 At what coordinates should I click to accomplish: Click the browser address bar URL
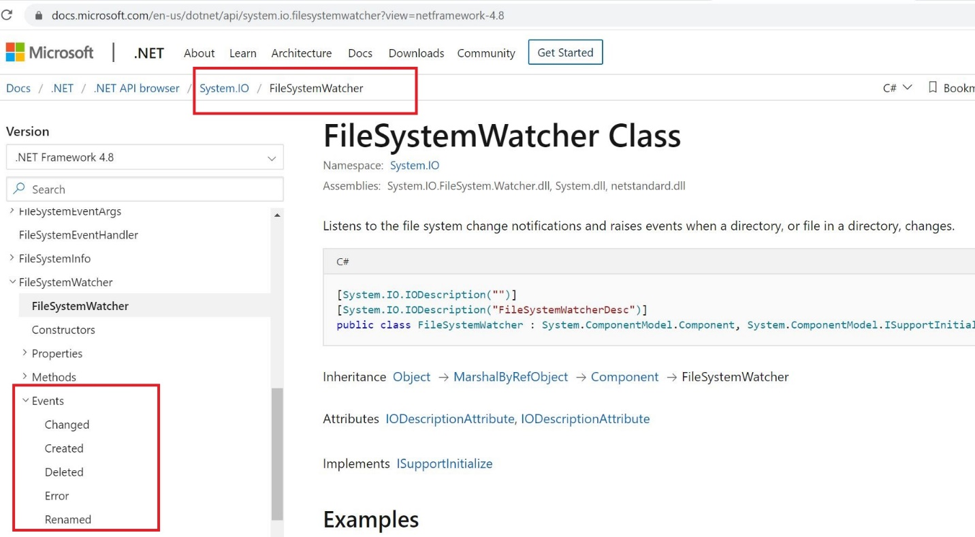click(x=278, y=16)
